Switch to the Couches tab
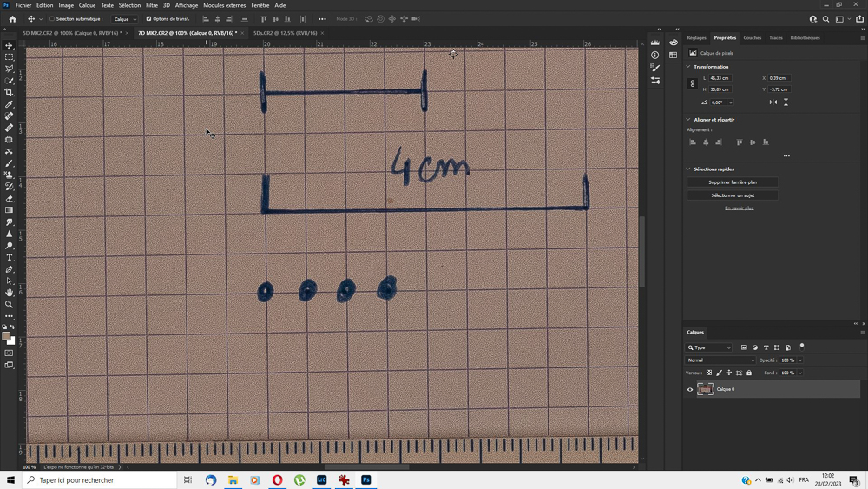The image size is (868, 489). tap(752, 37)
